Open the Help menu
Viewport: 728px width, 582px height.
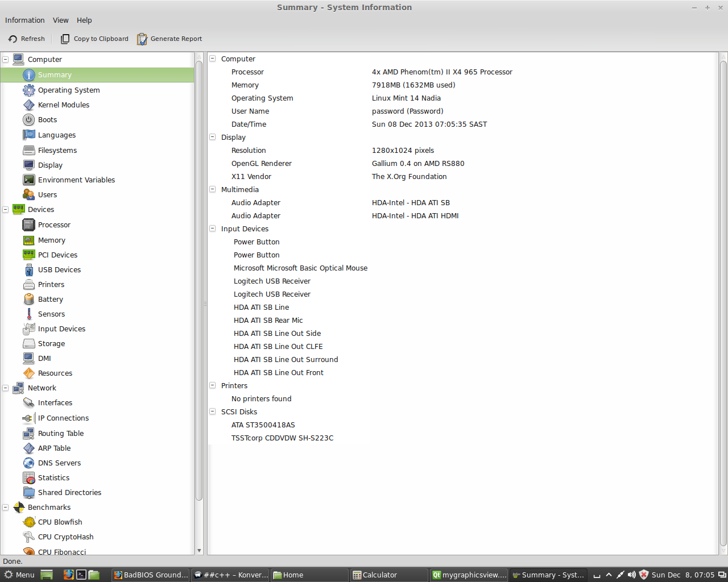coord(84,20)
